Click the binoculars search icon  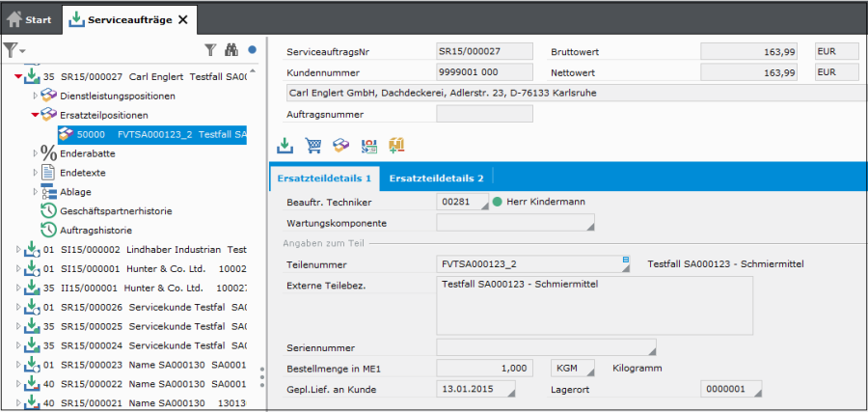231,49
